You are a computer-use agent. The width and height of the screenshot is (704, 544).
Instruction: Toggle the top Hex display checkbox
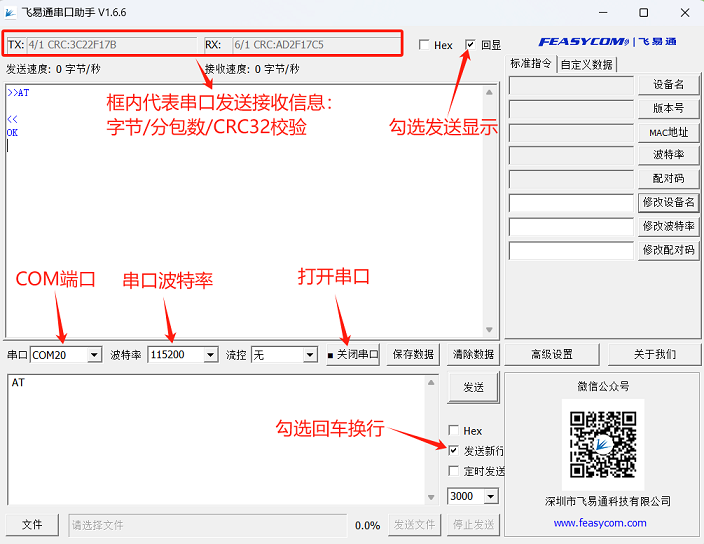pos(425,45)
